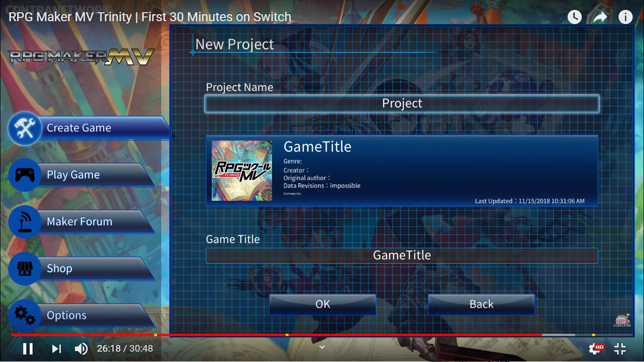Click the Back button
644x362 pixels.
tap(481, 304)
